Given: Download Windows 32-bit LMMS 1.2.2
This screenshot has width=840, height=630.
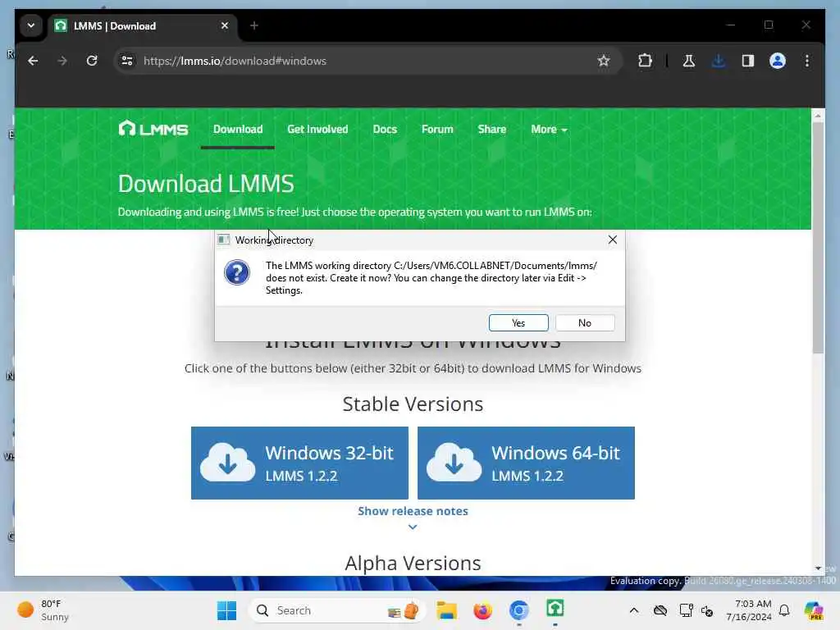Looking at the screenshot, I should (299, 463).
